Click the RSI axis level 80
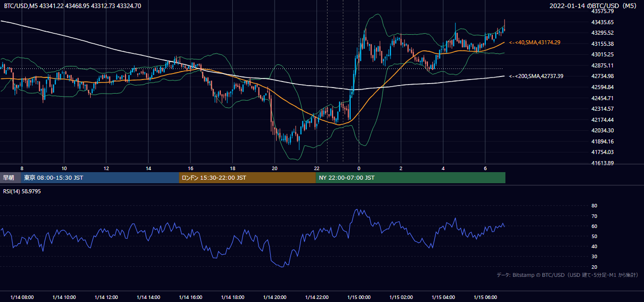 [x=594, y=206]
